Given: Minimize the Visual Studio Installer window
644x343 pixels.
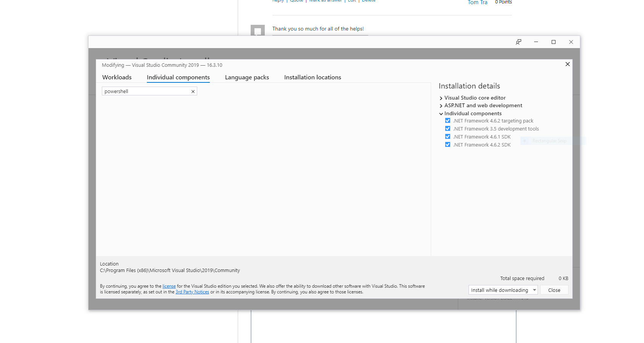Looking at the screenshot, I should coord(536,42).
